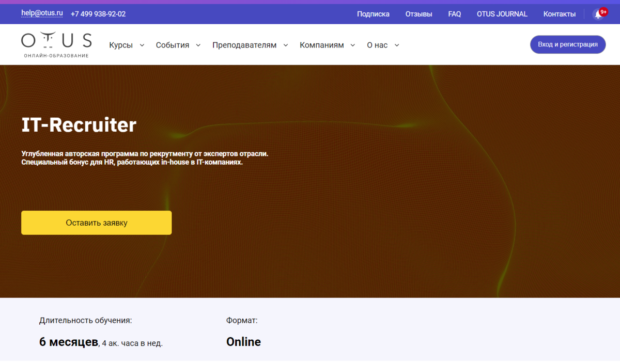
Task: Go to homepage via OTUS logo
Action: pyautogui.click(x=56, y=44)
